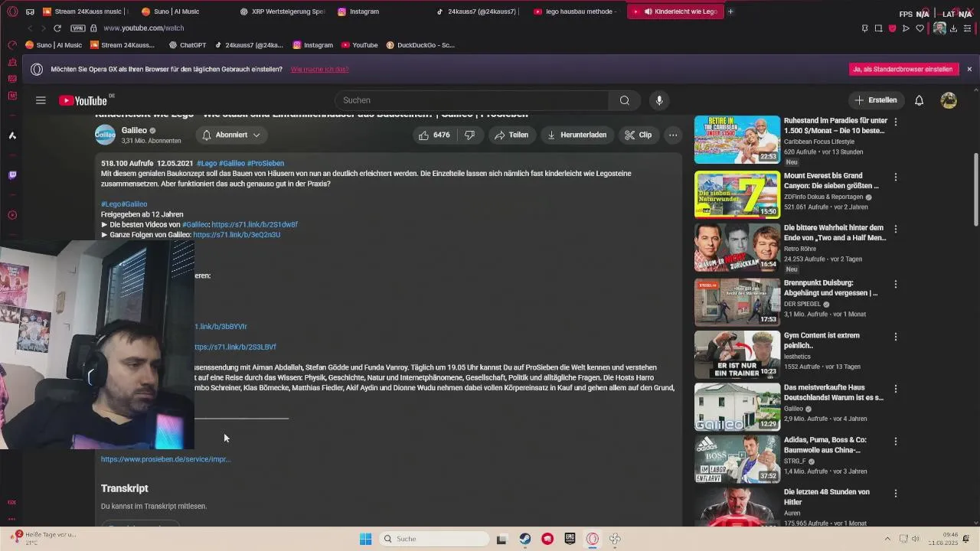Click the YouTube search input field
Screen dimensions: 980x551
tap(472, 100)
